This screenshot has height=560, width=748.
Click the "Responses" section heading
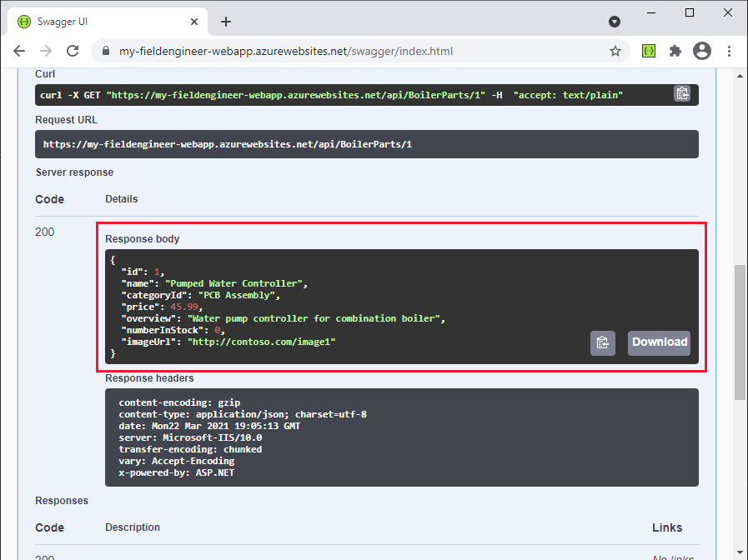pyautogui.click(x=62, y=501)
